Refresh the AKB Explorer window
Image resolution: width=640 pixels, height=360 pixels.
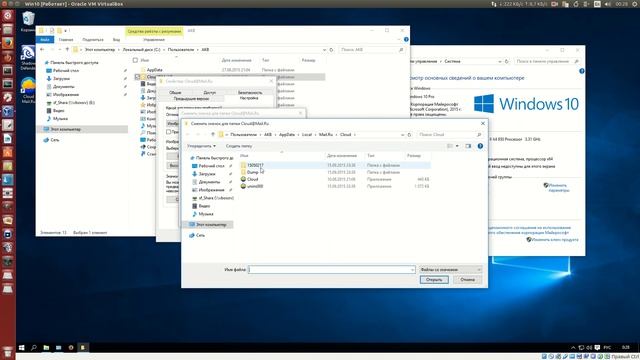(x=331, y=50)
